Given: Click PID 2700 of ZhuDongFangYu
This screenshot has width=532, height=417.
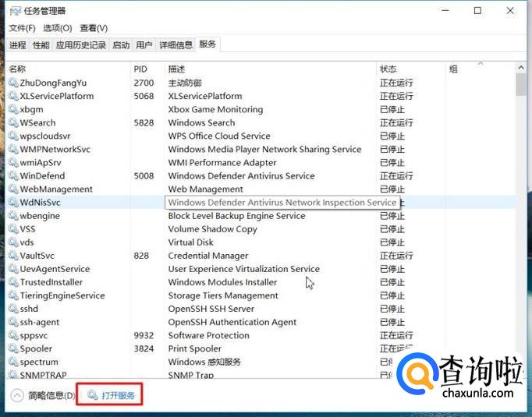Looking at the screenshot, I should (x=144, y=83).
